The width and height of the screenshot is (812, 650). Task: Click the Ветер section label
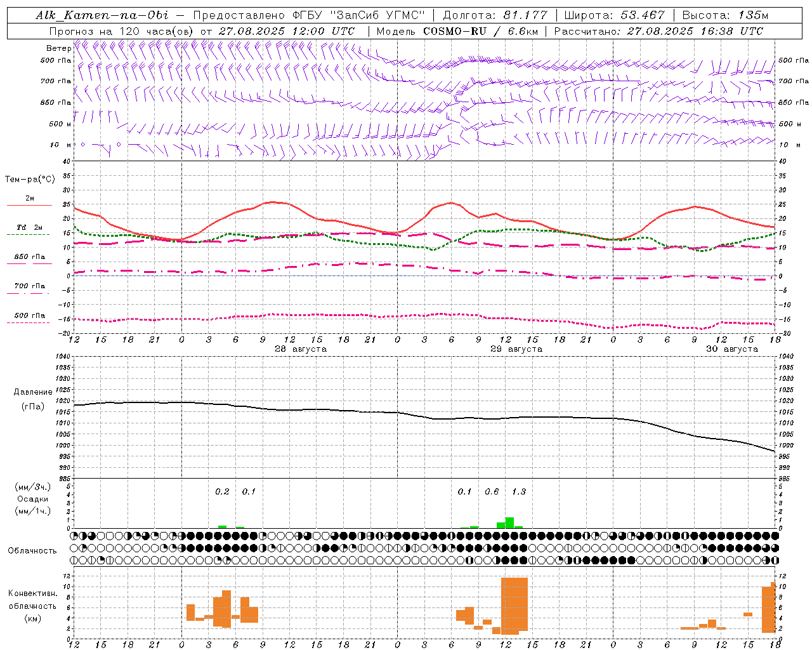(x=58, y=48)
